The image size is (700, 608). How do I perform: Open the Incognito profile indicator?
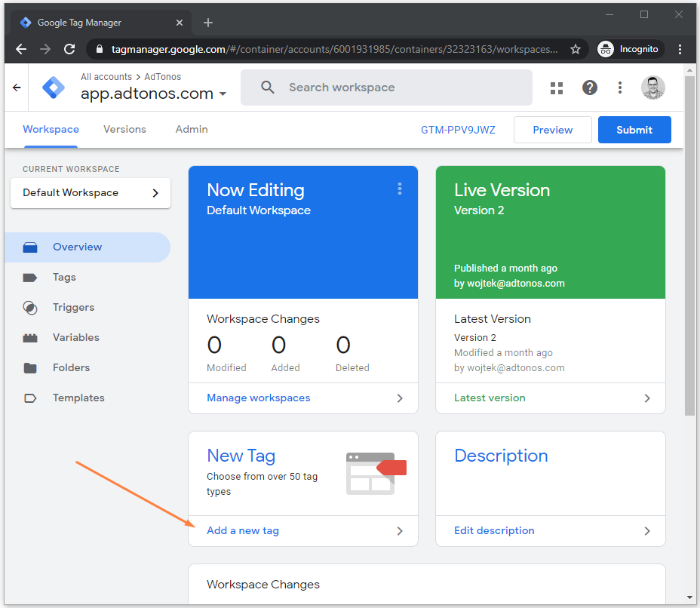coord(631,49)
